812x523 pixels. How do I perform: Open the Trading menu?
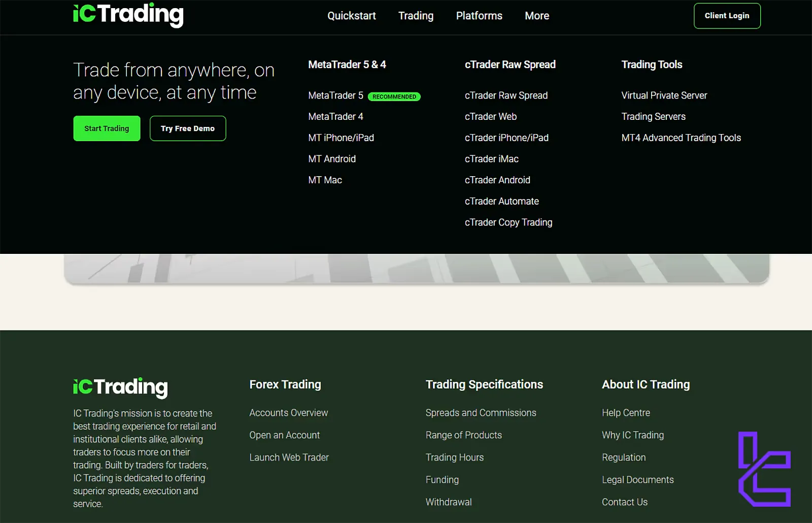tap(416, 16)
